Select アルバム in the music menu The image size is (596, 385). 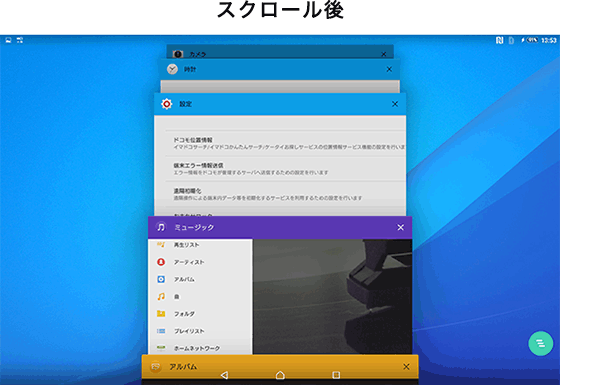pos(200,279)
